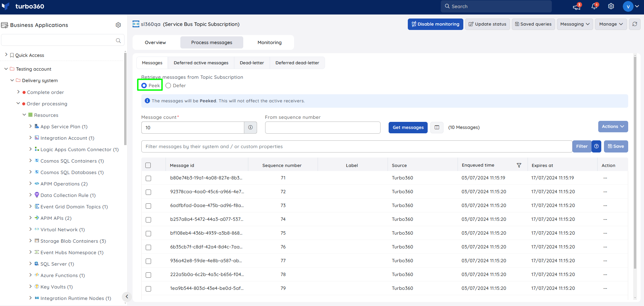The height and width of the screenshot is (306, 644).
Task: Click the Resources grid icon
Action: 30,115
